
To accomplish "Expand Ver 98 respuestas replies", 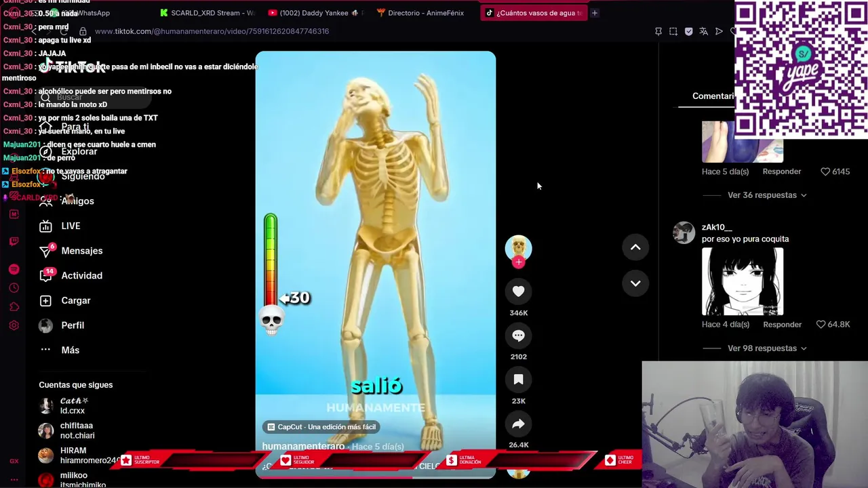I will pos(767,348).
